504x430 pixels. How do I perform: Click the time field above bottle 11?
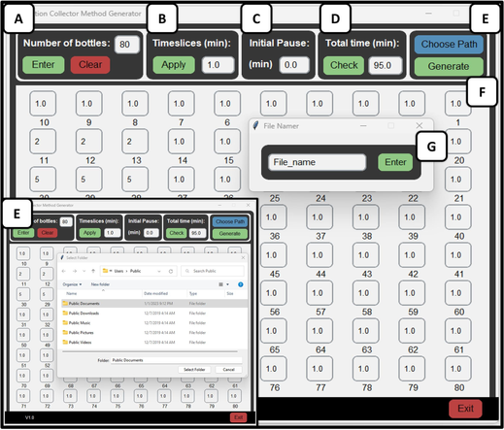click(x=43, y=142)
